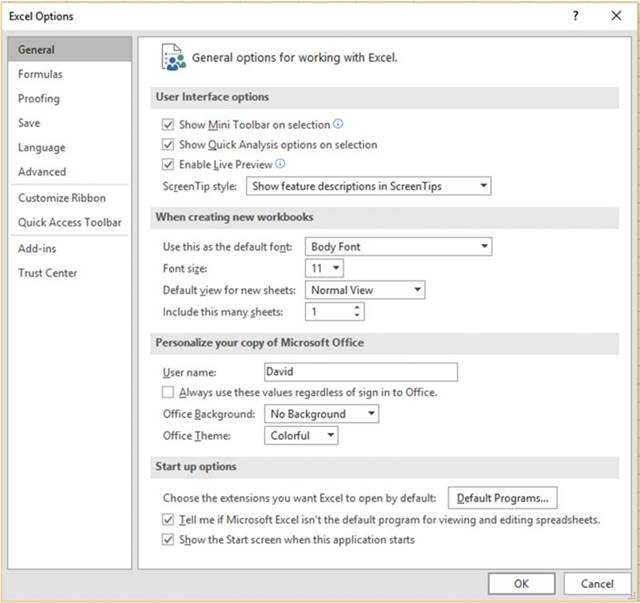640x603 pixels.
Task: Click the User name text field
Action: pos(360,372)
